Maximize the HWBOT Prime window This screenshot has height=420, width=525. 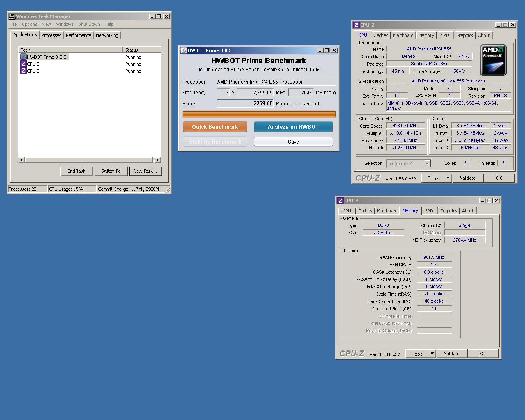[x=327, y=50]
